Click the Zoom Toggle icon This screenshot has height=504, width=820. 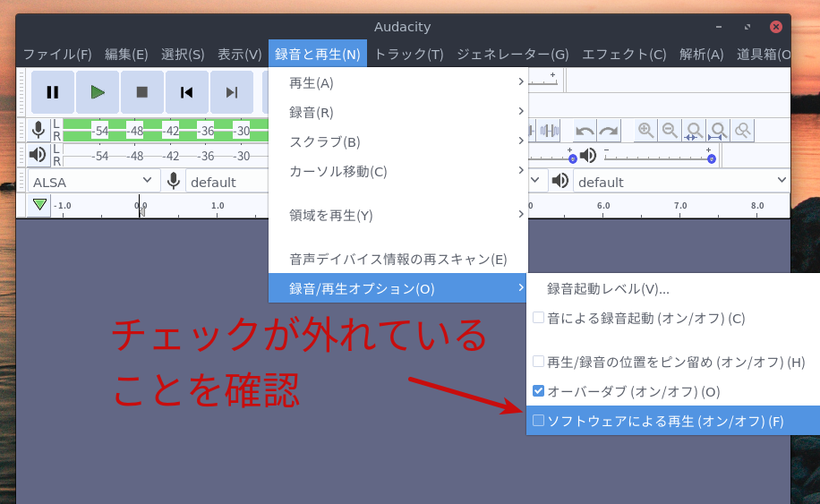743,130
